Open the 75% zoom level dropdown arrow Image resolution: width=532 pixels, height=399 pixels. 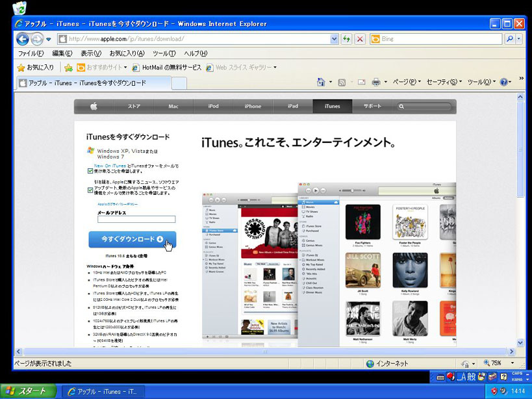[x=513, y=363]
